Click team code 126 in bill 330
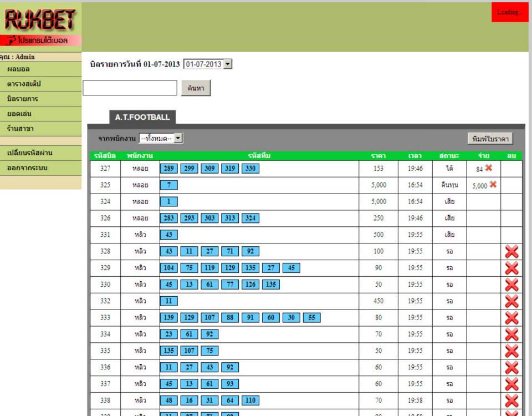Image resolution: width=532 pixels, height=416 pixels. 250,284
